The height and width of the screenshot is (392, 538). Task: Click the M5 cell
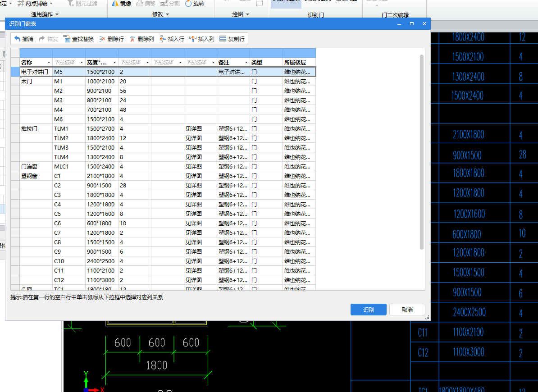pos(69,72)
